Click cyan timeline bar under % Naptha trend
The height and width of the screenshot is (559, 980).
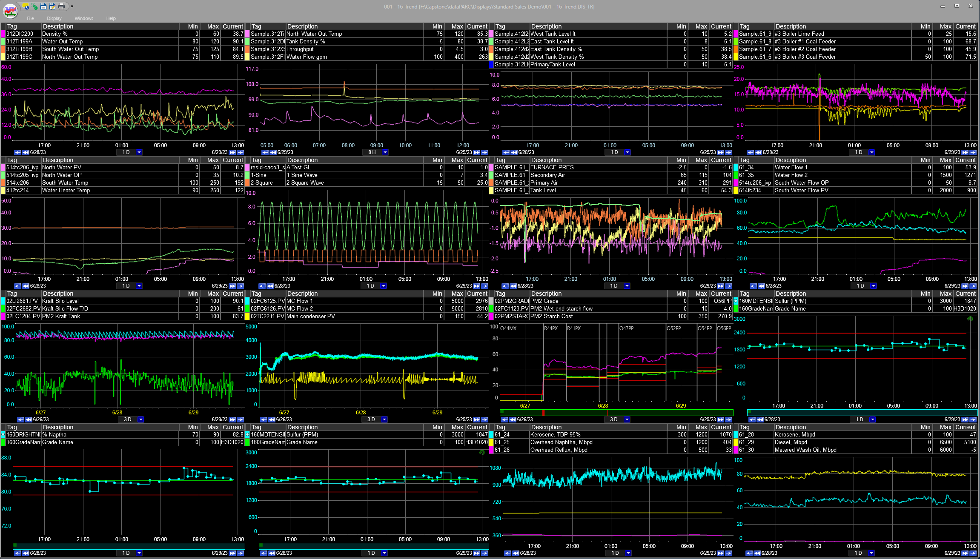[x=129, y=546]
